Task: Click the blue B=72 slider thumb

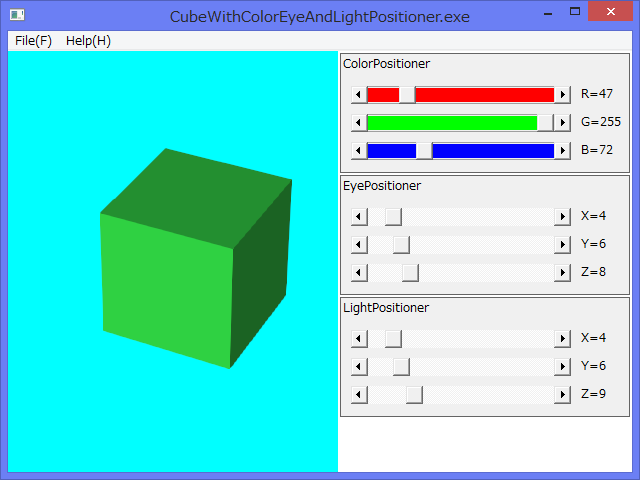Action: tap(424, 151)
